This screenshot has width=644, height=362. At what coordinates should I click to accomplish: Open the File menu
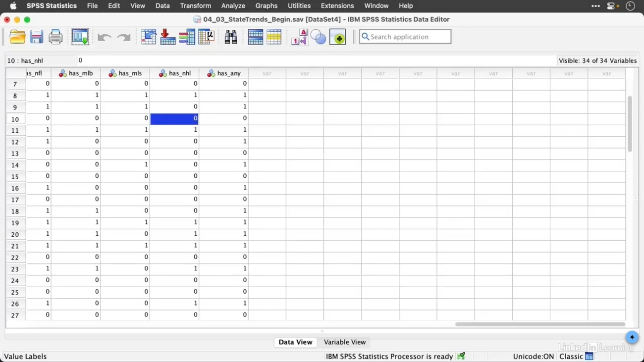(92, 6)
